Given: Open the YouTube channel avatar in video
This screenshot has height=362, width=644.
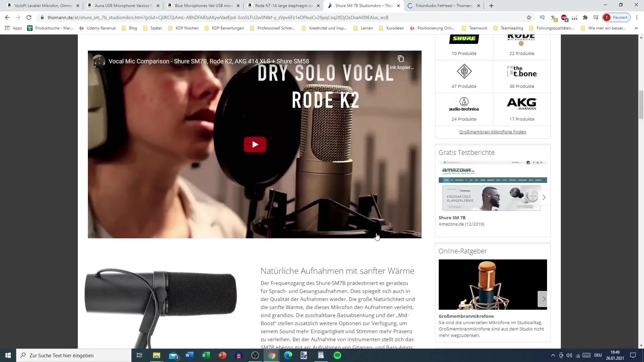Looking at the screenshot, I should tap(99, 61).
